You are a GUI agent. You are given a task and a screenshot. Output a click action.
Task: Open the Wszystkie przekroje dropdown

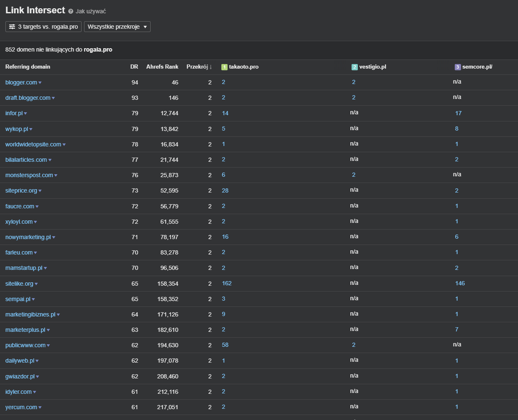pyautogui.click(x=117, y=27)
